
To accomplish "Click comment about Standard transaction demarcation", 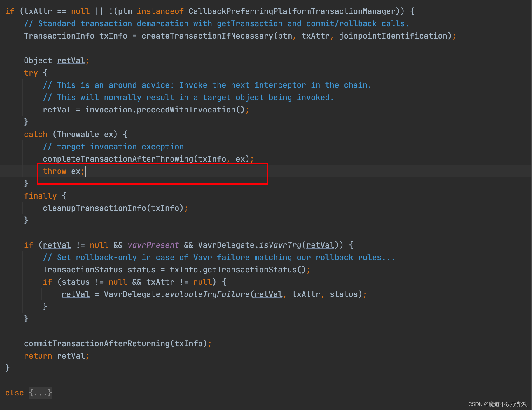I will [216, 23].
